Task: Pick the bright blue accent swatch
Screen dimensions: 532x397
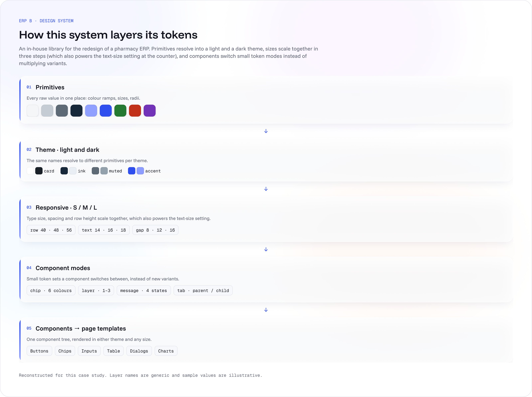Action: click(x=132, y=171)
